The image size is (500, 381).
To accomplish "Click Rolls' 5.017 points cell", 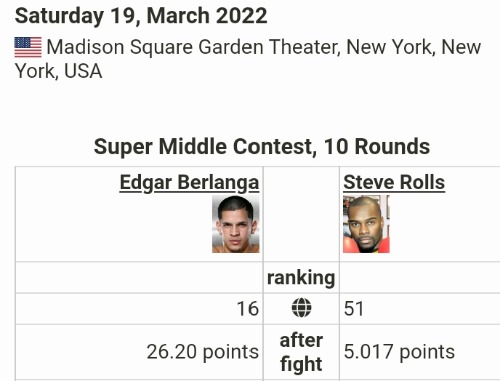I will coord(420,352).
